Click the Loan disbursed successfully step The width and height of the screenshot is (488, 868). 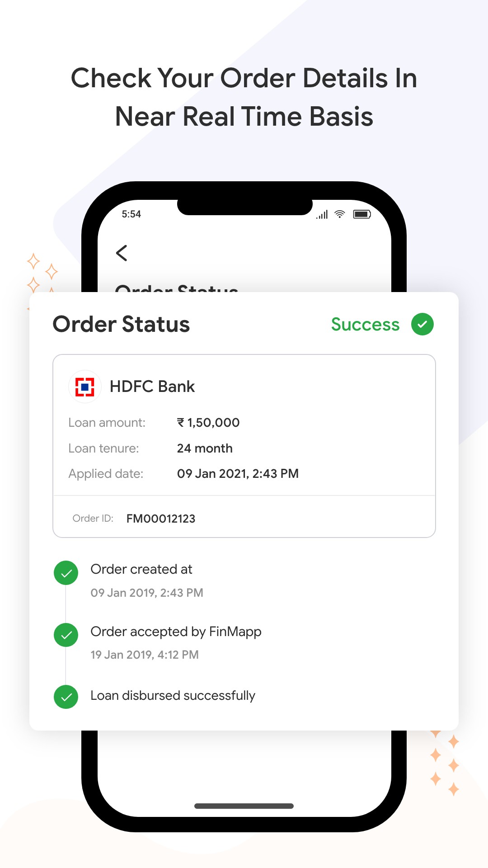point(173,696)
